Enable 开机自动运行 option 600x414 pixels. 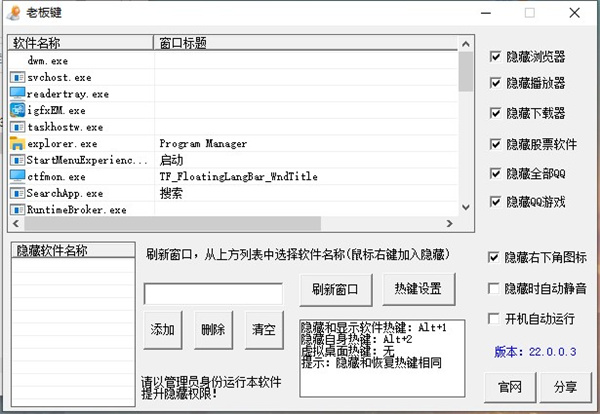pyautogui.click(x=494, y=318)
